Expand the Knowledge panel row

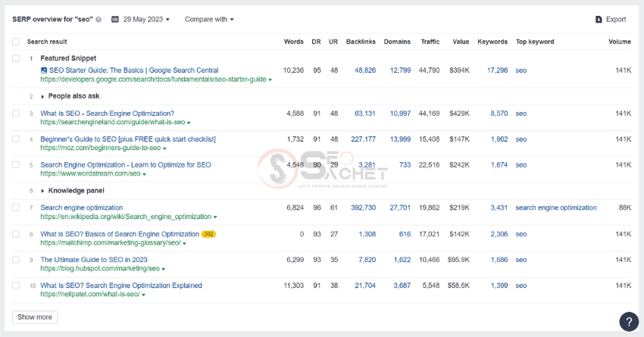tap(42, 191)
